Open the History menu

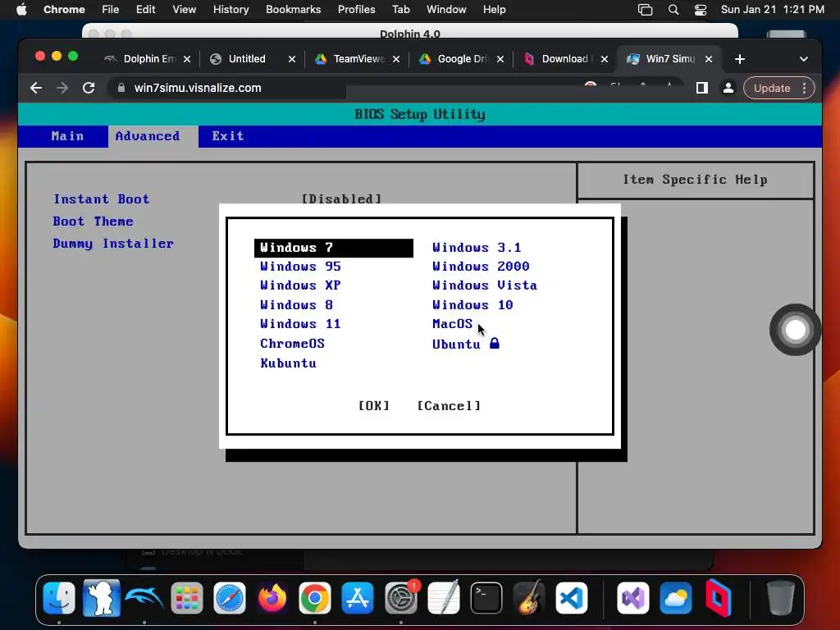231,10
